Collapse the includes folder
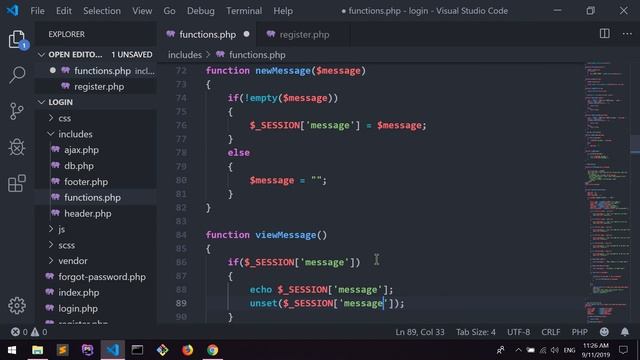 (51, 134)
